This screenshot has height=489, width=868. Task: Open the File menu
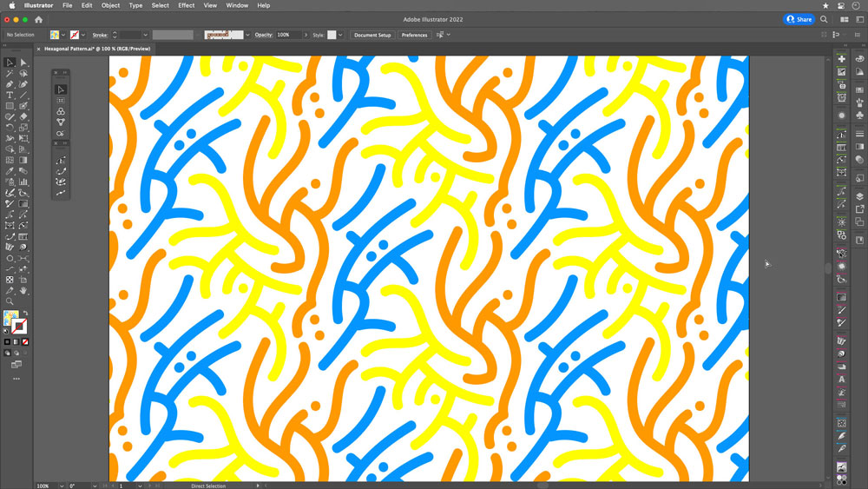(67, 5)
